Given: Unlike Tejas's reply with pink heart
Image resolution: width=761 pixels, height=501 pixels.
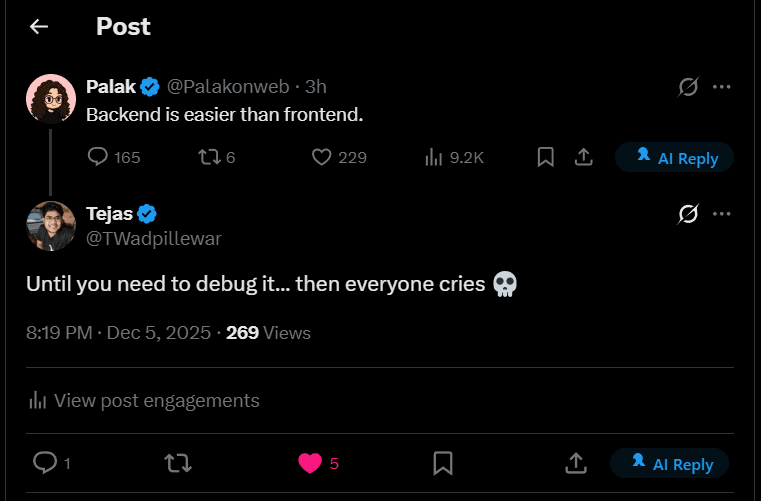Looking at the screenshot, I should pyautogui.click(x=310, y=463).
